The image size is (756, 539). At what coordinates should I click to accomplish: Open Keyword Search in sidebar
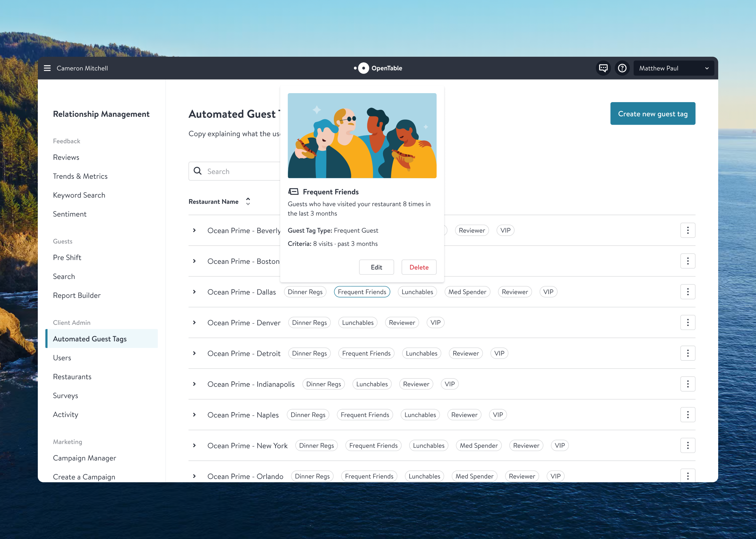tap(79, 195)
